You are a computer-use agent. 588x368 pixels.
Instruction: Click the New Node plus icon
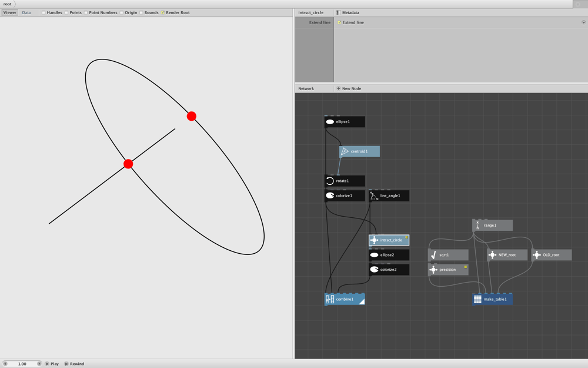338,89
